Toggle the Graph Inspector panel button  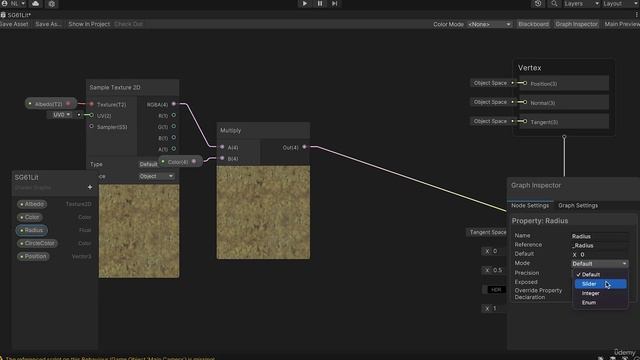[576, 24]
